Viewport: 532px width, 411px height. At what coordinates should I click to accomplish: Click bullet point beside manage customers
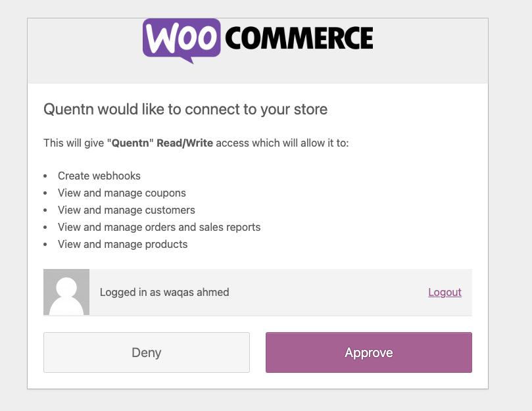point(45,210)
